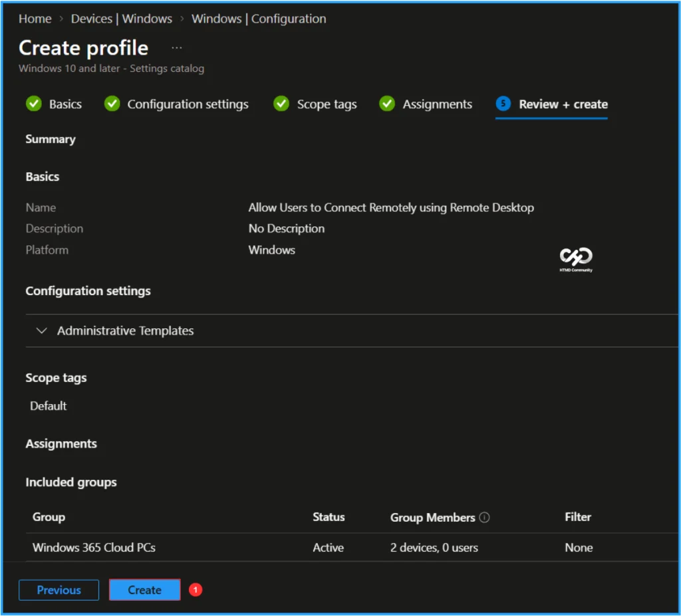The image size is (681, 616).
Task: Click the Create button
Action: [144, 590]
